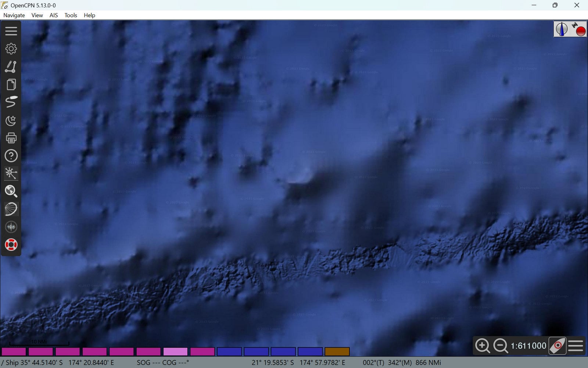Zoom in using the plus magnifier button
The height and width of the screenshot is (368, 588).
pos(482,346)
